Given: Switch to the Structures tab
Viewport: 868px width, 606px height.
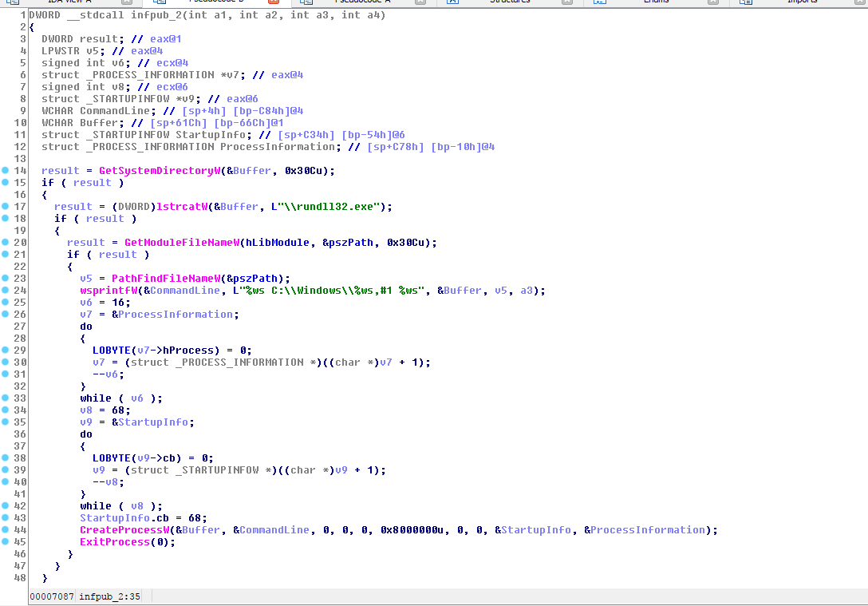Looking at the screenshot, I should click(x=509, y=2).
